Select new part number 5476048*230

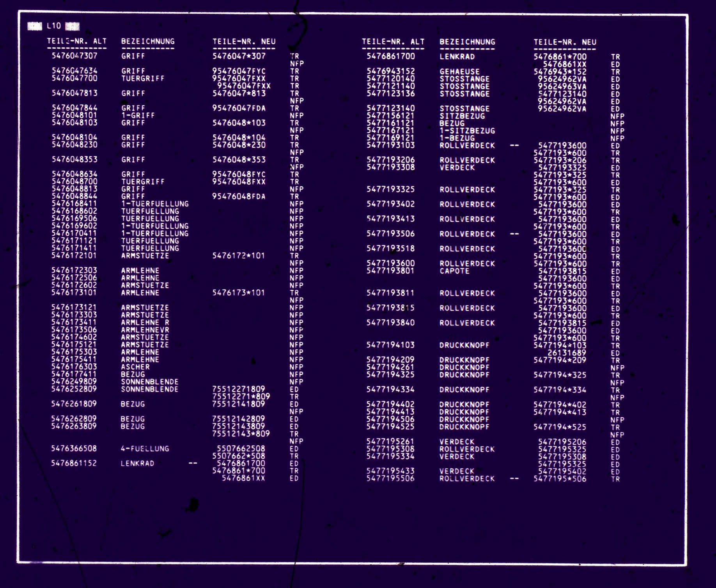(x=239, y=145)
